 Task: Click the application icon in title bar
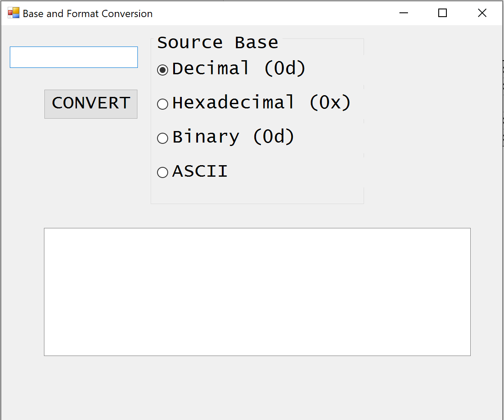pyautogui.click(x=14, y=13)
